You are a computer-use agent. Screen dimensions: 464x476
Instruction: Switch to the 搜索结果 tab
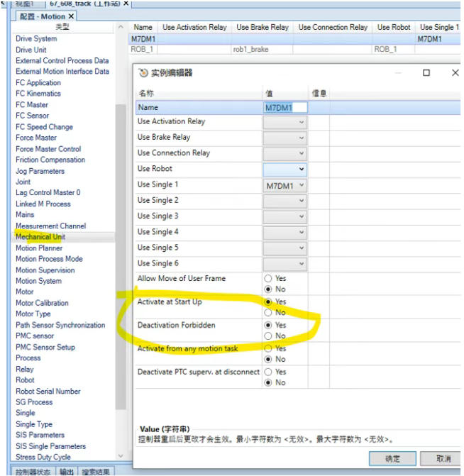click(95, 471)
